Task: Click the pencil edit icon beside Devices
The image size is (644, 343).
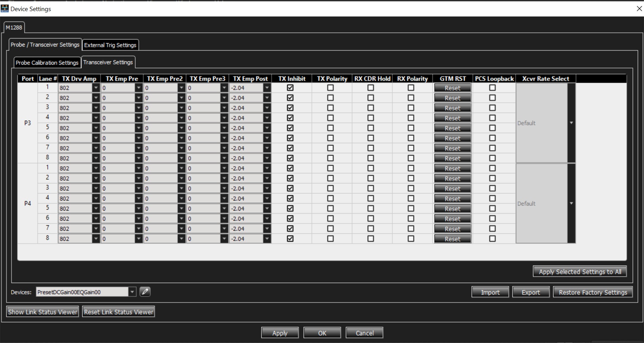Action: (x=145, y=292)
